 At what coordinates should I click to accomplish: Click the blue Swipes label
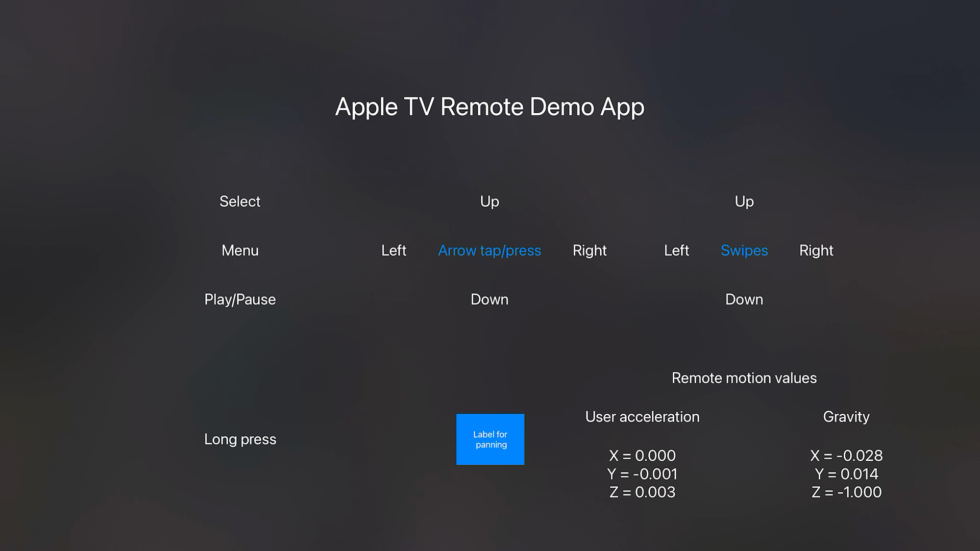point(744,251)
